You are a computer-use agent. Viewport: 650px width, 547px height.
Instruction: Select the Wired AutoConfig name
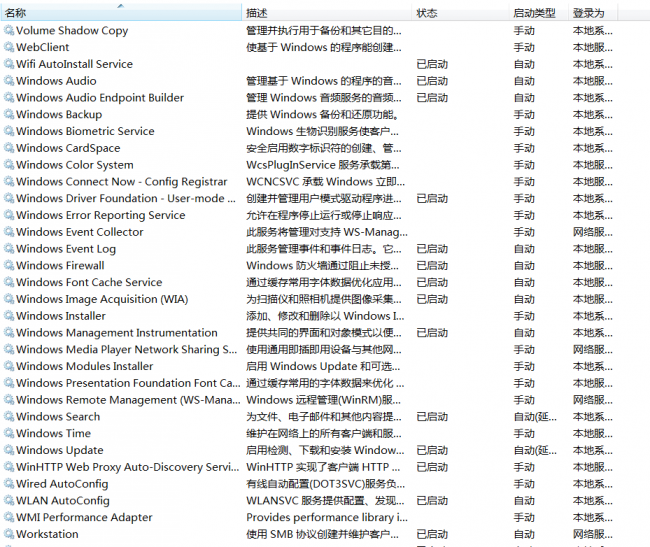point(62,484)
